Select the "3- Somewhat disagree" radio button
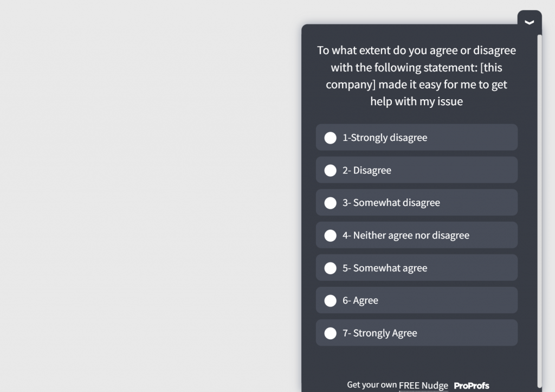The image size is (555, 392). pyautogui.click(x=331, y=203)
